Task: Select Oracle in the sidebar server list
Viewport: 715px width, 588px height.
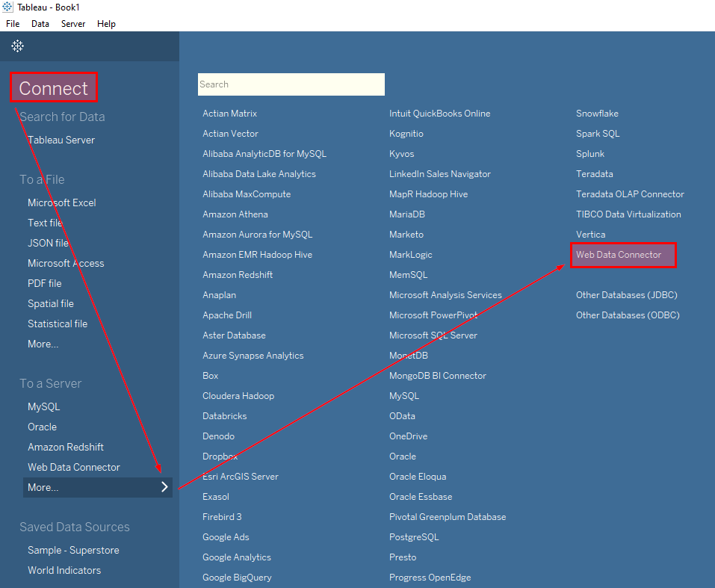Action: point(42,427)
